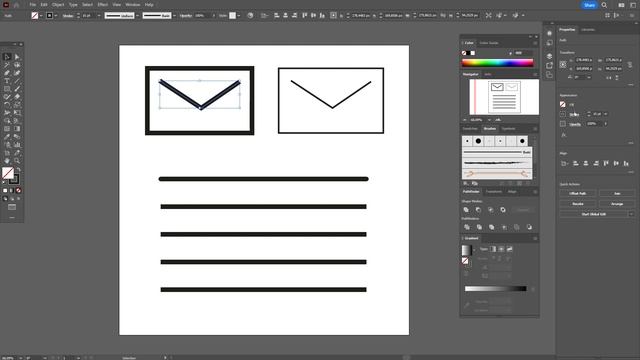Open the Layers panel dock icon
The height and width of the screenshot is (360, 640).
coord(549,56)
